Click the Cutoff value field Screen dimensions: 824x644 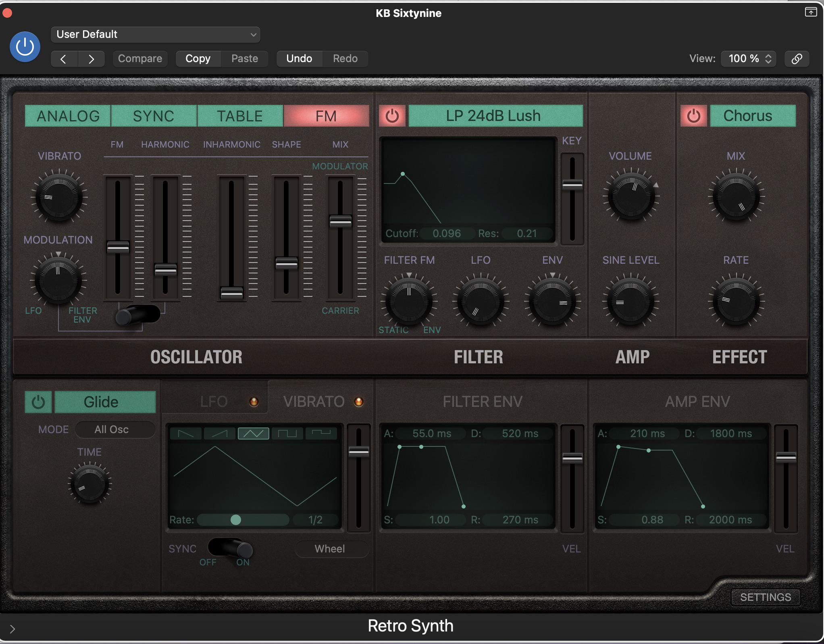pos(446,233)
